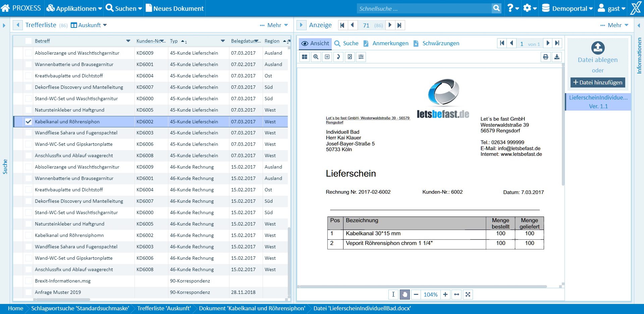
Task: Fit document to width arrow icon
Action: tap(457, 295)
